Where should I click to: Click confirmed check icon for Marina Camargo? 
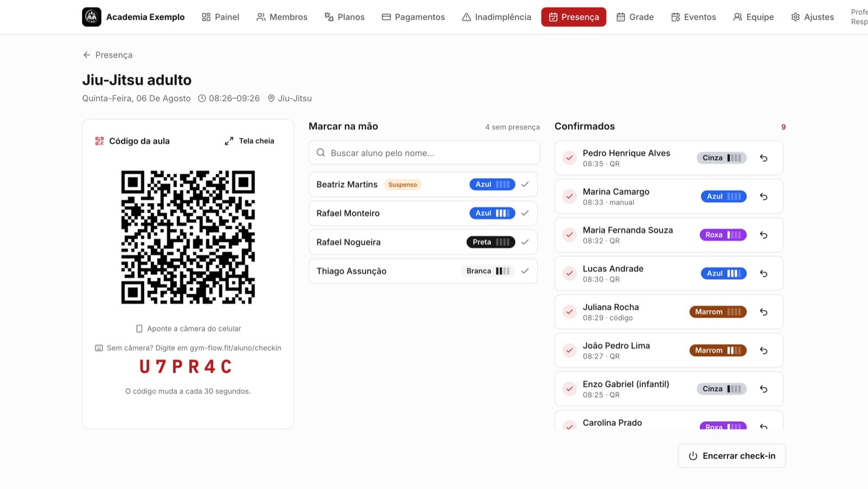(569, 197)
